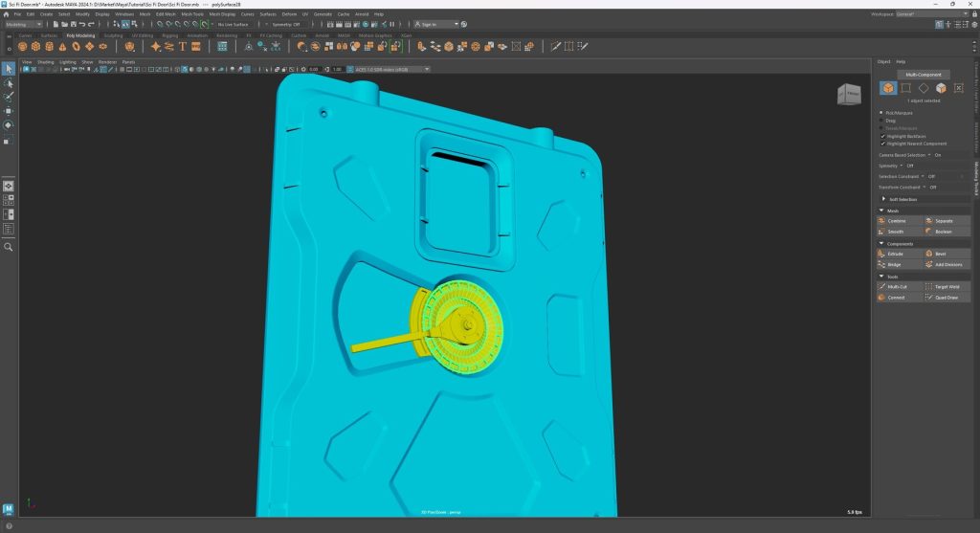
Task: Open the Workspace General dropdown
Action: tap(932, 13)
